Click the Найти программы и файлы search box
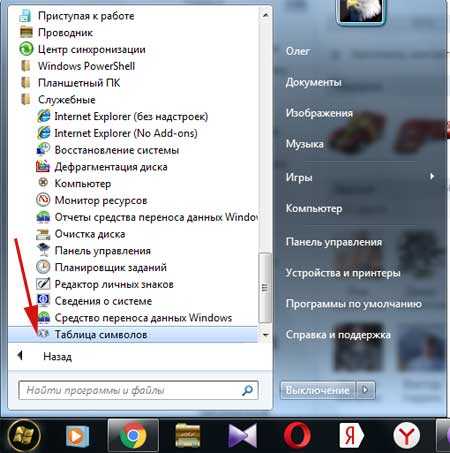Screen dimensions: 450x453 coord(138,390)
